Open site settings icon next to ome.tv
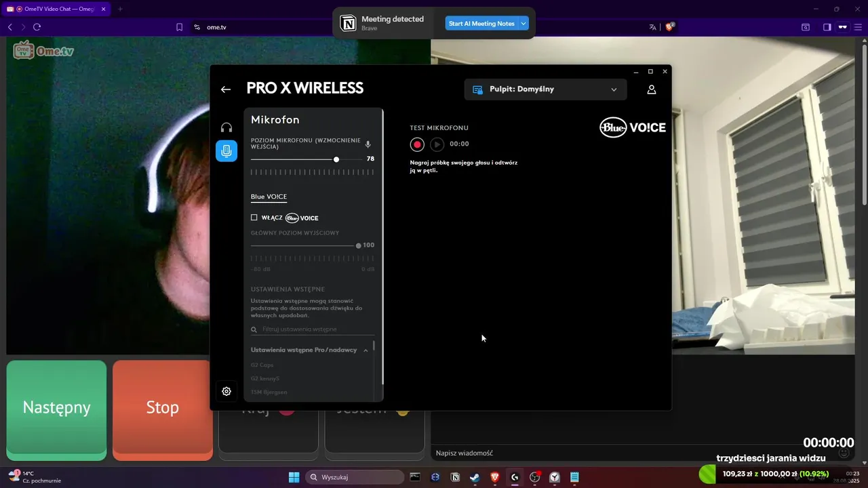The image size is (868, 488). (197, 27)
